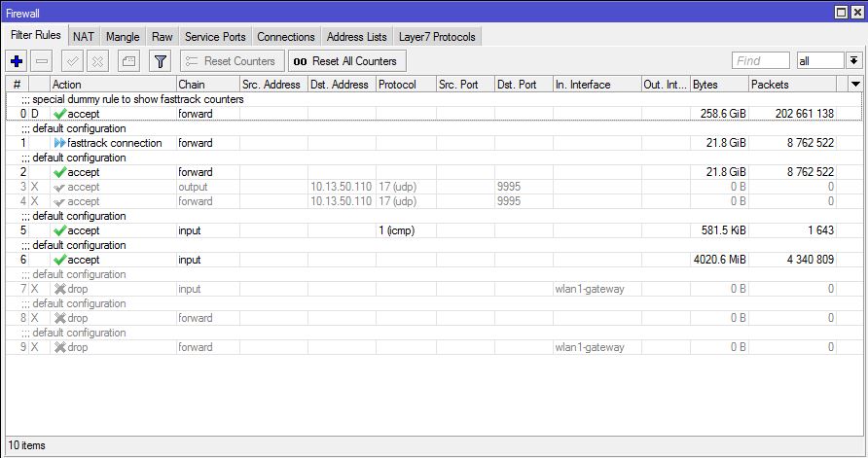This screenshot has width=868, height=458.
Task: Maximize the Firewall window
Action: coord(841,13)
